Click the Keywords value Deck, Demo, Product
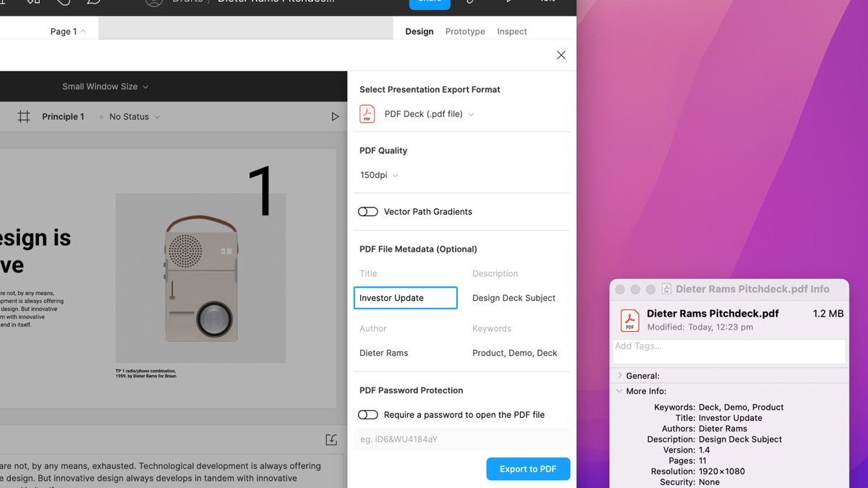This screenshot has height=488, width=868. coord(741,407)
